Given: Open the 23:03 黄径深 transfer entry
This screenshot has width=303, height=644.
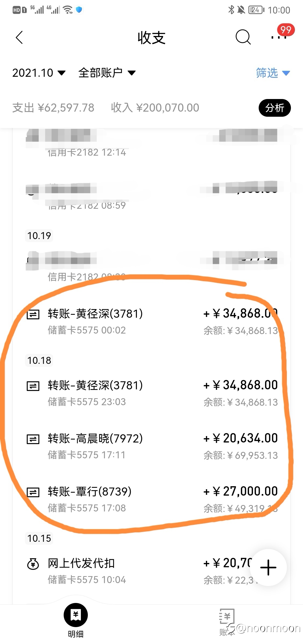Looking at the screenshot, I should point(151,393).
